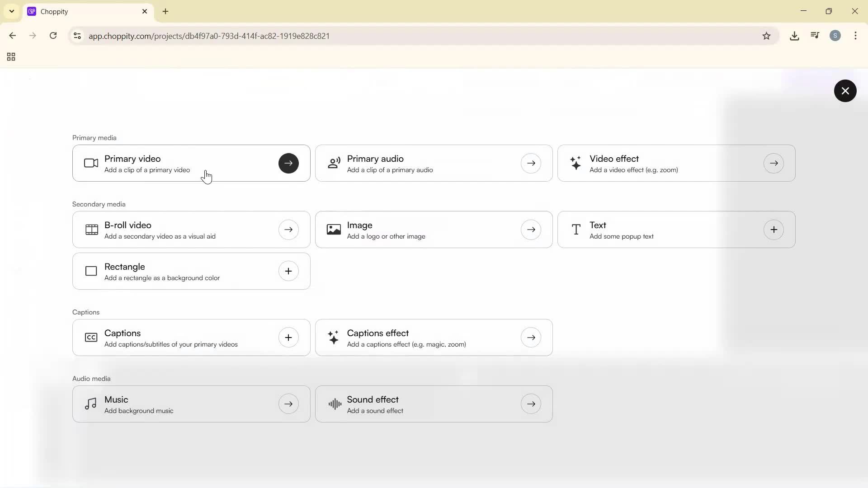Open the Primary audio option

[434, 163]
